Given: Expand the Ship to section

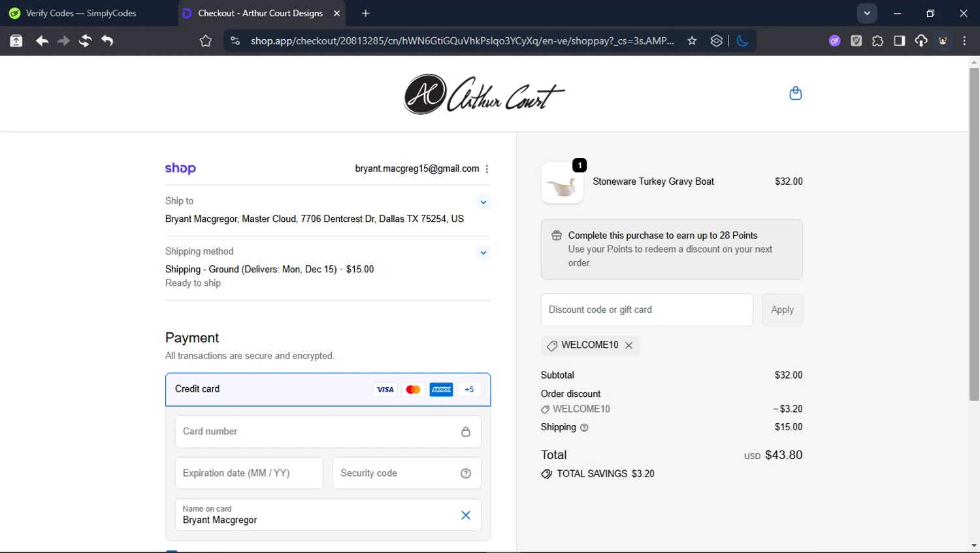Looking at the screenshot, I should pyautogui.click(x=483, y=202).
